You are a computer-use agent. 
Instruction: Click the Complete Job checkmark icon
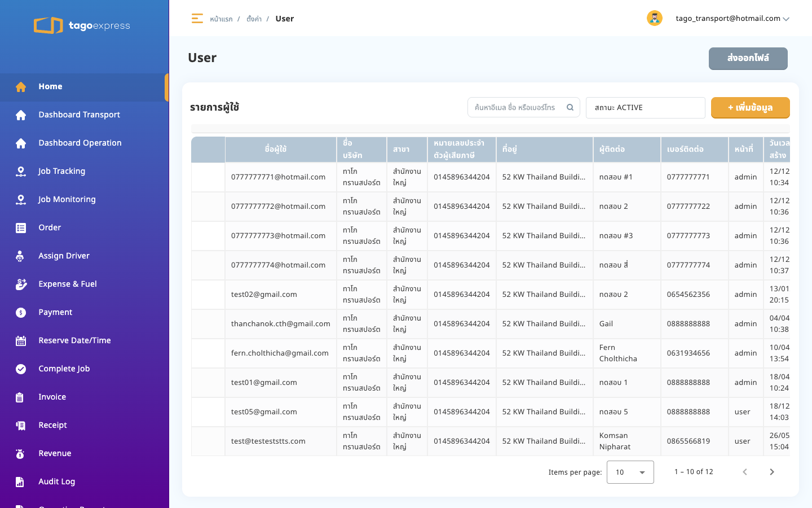tap(21, 369)
